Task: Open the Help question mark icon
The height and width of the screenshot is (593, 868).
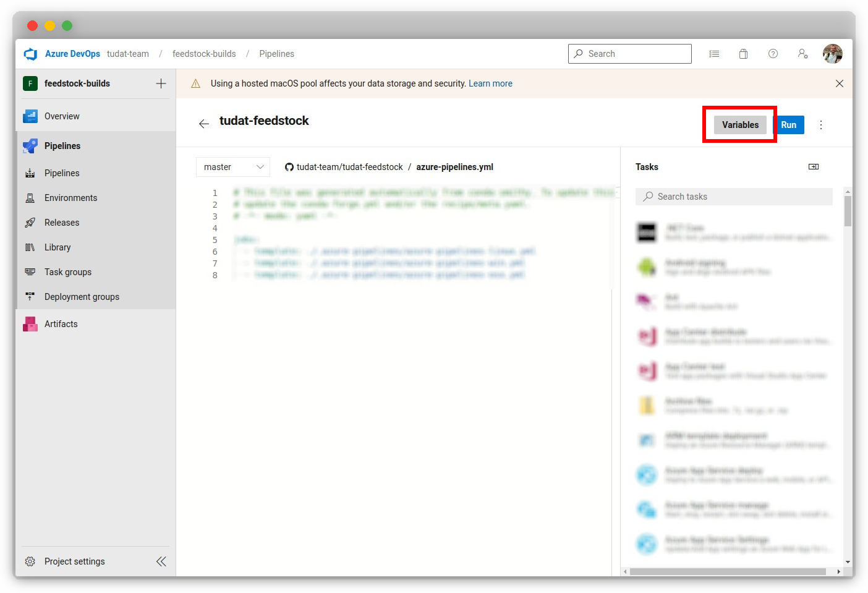Action: [x=773, y=54]
